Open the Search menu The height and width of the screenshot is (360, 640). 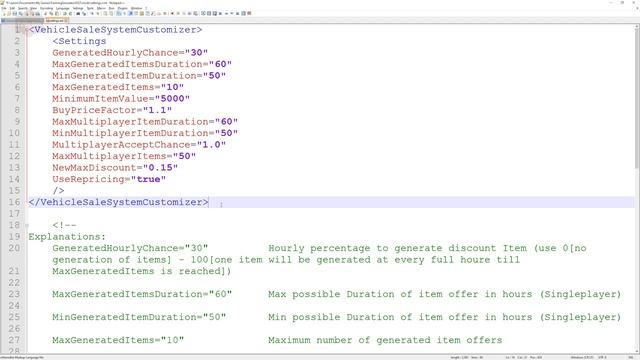(x=22, y=8)
